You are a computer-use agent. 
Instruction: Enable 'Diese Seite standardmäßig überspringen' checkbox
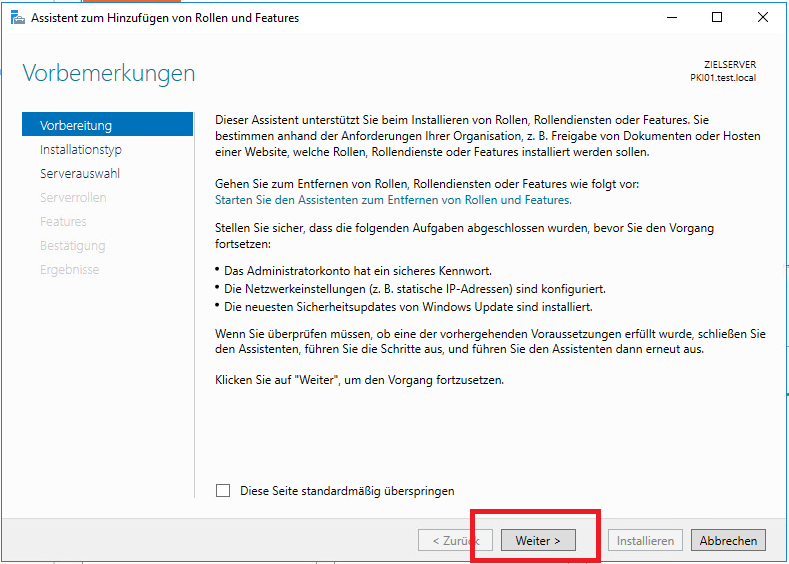point(223,491)
